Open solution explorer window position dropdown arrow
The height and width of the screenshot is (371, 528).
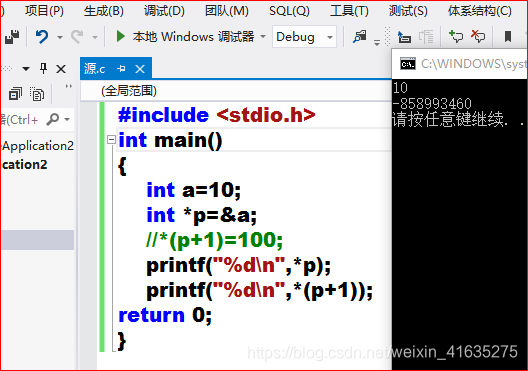pyautogui.click(x=26, y=69)
